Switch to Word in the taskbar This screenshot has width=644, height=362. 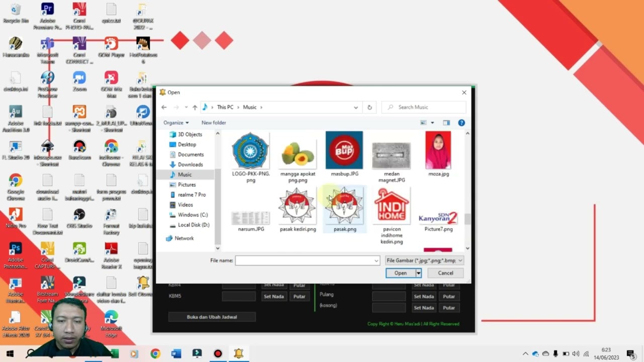[176, 354]
